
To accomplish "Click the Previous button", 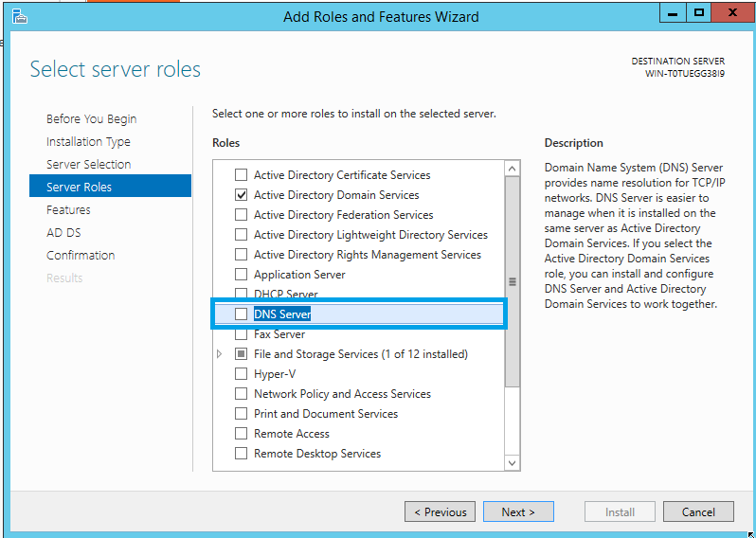I will [441, 512].
